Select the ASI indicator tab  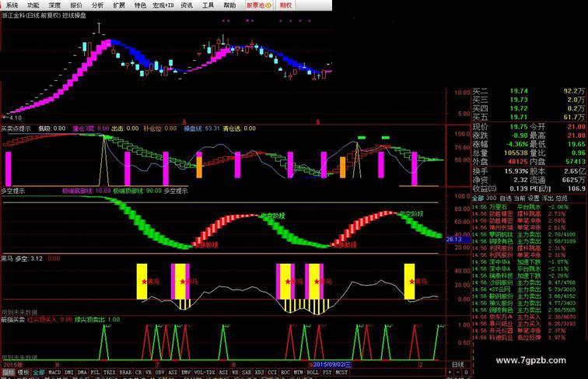pyautogui.click(x=173, y=373)
